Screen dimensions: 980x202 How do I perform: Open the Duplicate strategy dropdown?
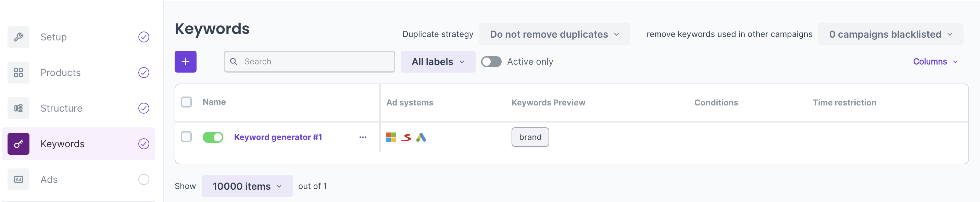[x=554, y=34]
